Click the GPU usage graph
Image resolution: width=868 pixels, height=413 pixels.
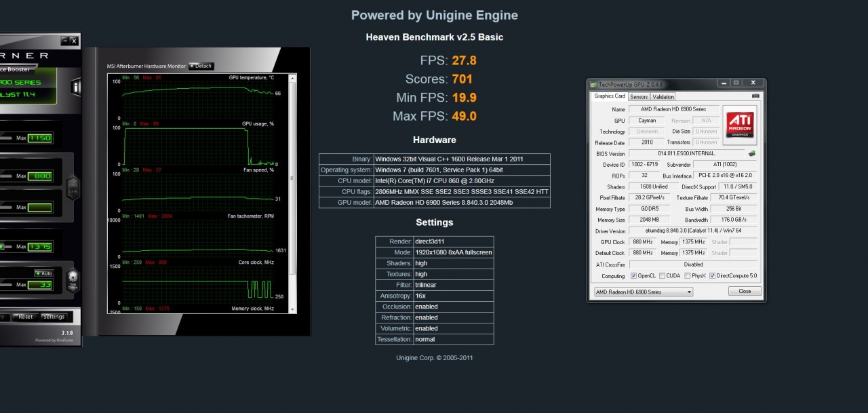click(197, 146)
